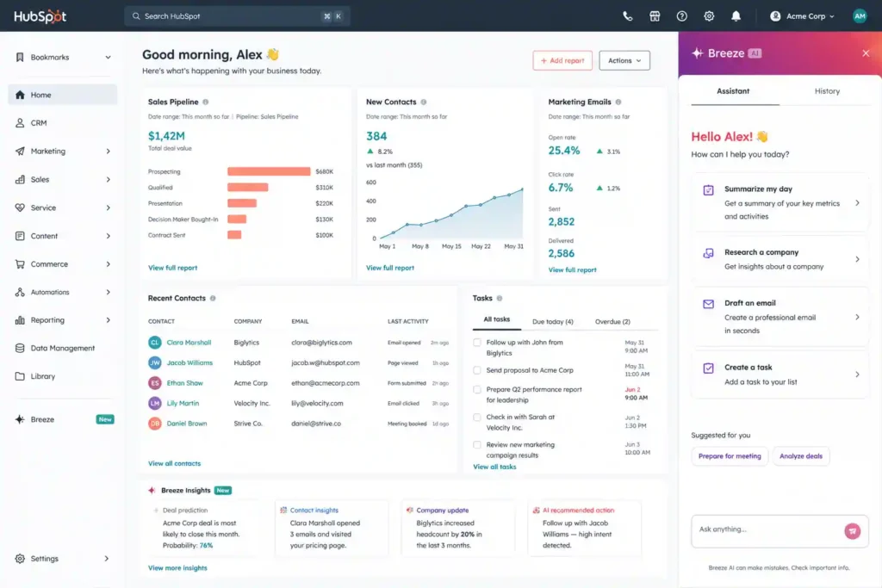
Task: Open the notifications bell icon
Action: point(736,16)
